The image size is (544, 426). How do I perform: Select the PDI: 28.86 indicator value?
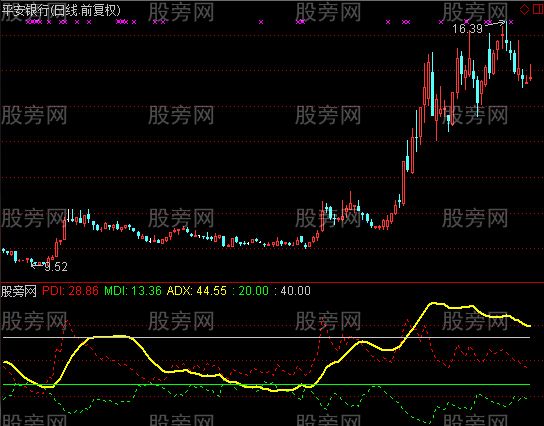pos(70,290)
